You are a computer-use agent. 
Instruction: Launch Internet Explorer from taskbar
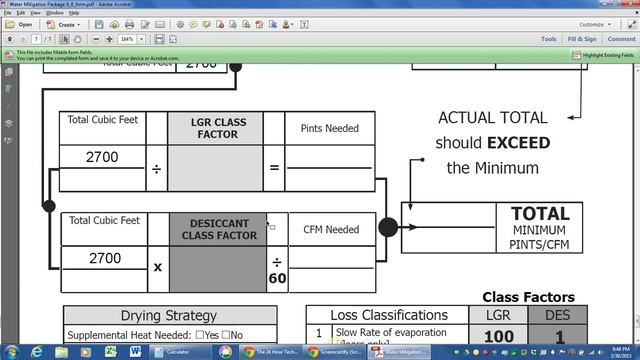(x=37, y=352)
